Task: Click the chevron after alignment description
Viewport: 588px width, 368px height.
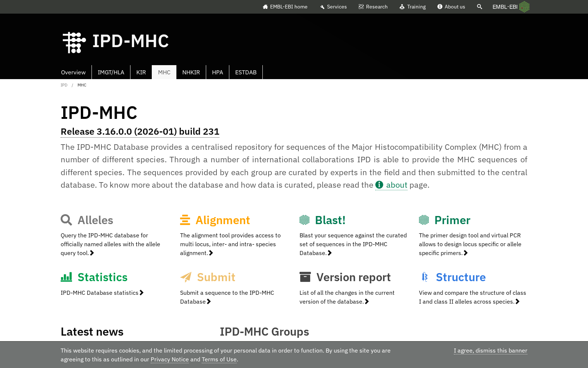Action: 211,253
